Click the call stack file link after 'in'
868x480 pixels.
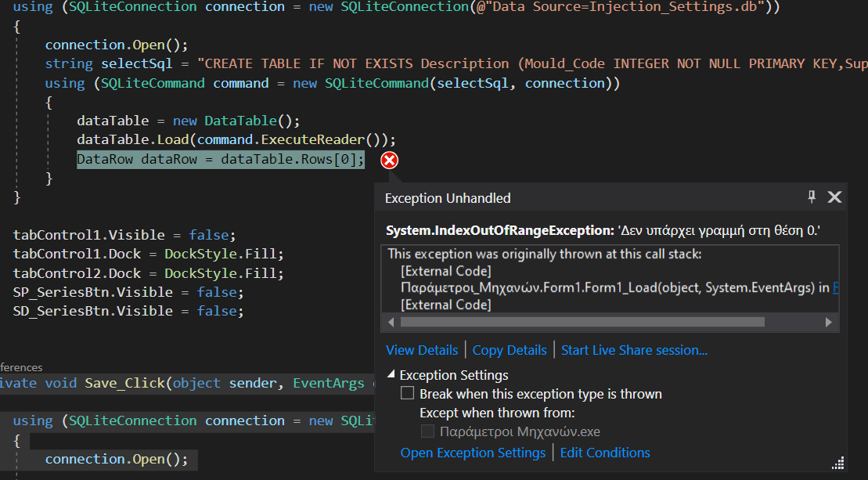point(836,287)
